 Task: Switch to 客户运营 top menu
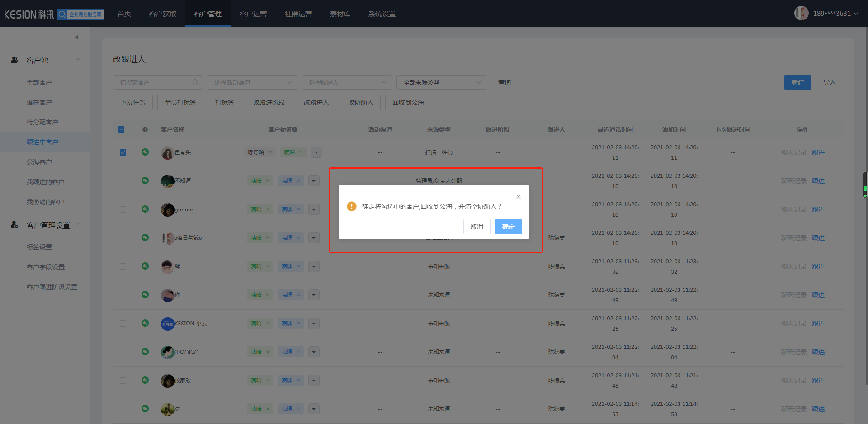point(253,14)
